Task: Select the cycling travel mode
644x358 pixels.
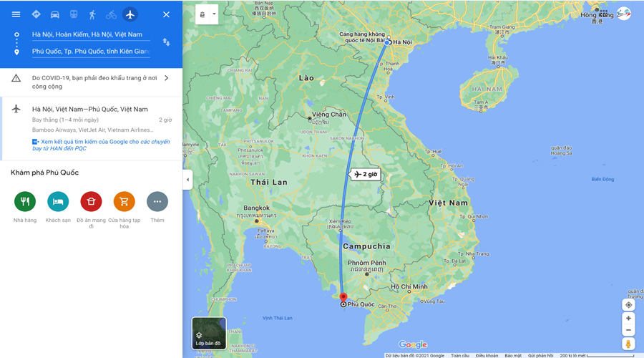Action: [x=111, y=15]
